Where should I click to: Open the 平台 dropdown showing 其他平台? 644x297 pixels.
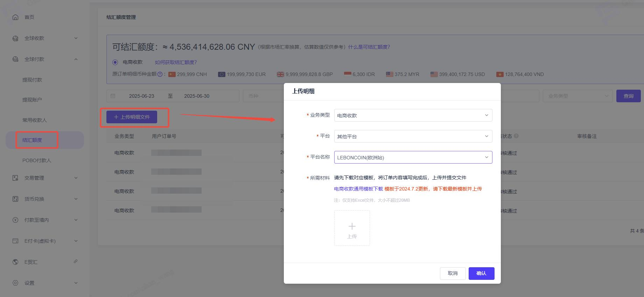(x=413, y=136)
